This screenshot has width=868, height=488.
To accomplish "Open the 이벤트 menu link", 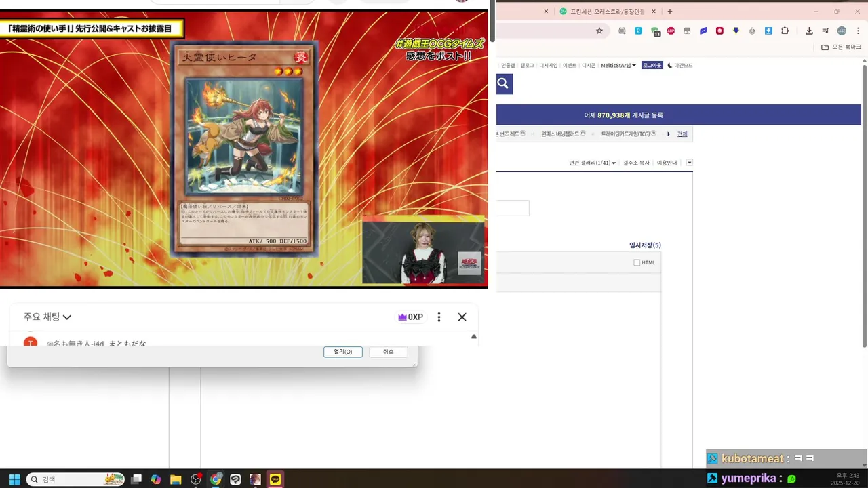I will click(x=570, y=66).
